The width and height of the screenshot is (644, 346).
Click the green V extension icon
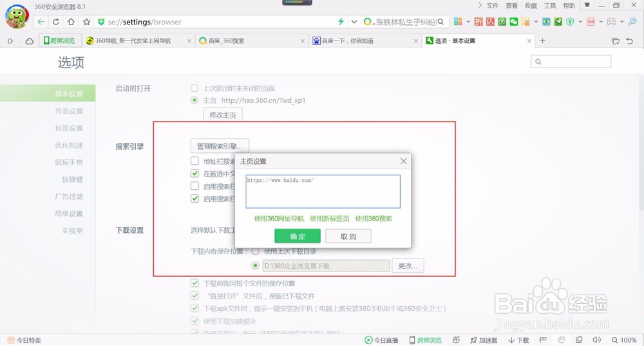(502, 22)
